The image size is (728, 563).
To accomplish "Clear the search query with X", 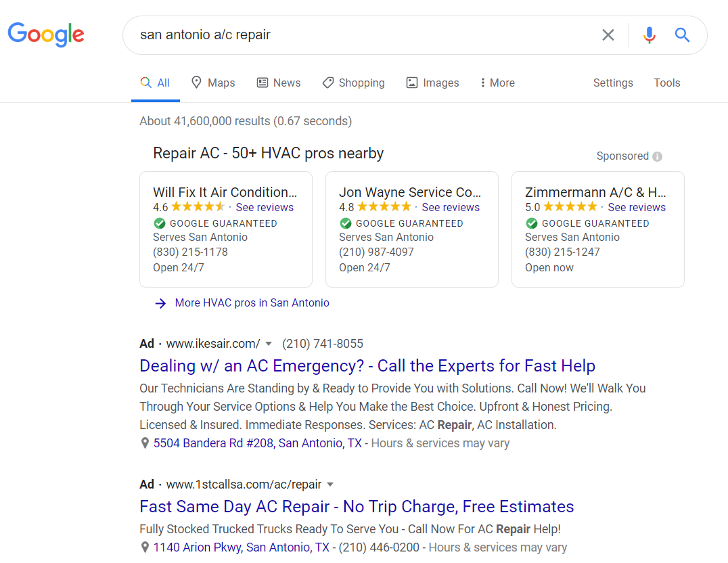I will tap(608, 35).
